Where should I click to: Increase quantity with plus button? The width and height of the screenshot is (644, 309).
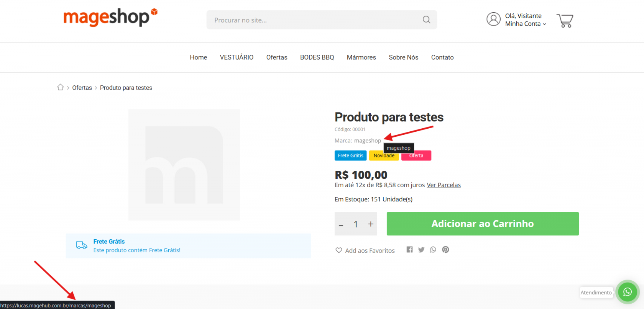(371, 224)
